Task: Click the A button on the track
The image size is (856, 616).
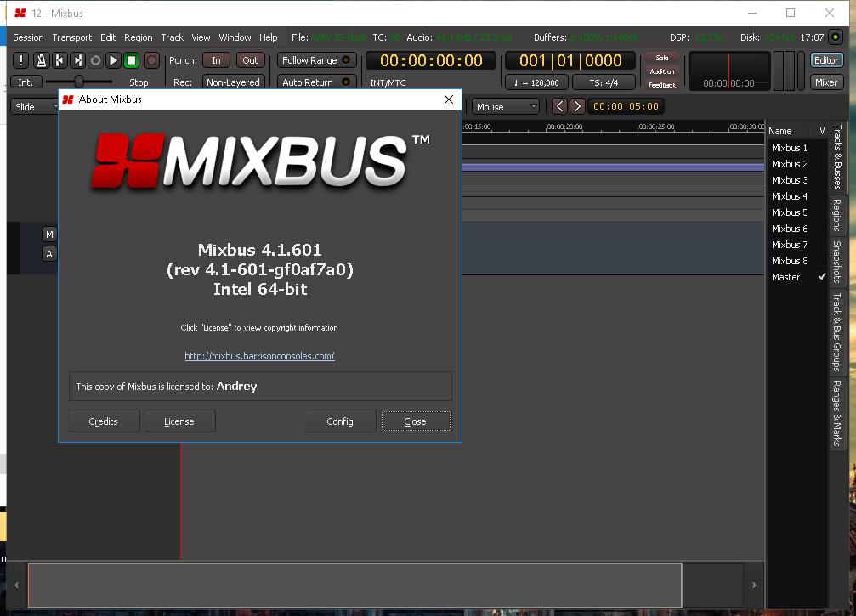Action: coord(49,254)
